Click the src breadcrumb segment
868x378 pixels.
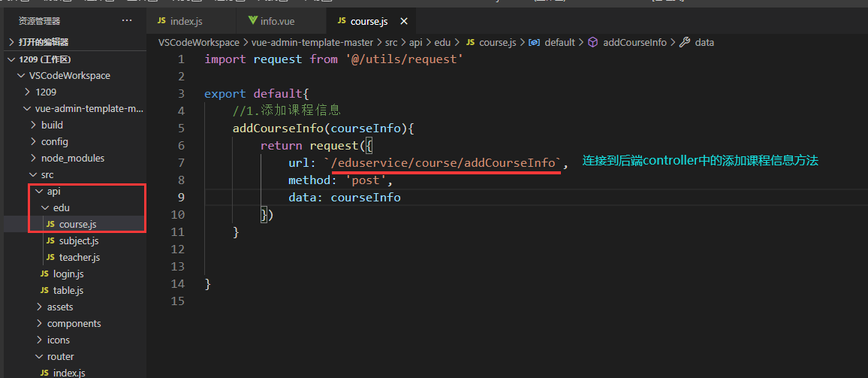point(390,42)
